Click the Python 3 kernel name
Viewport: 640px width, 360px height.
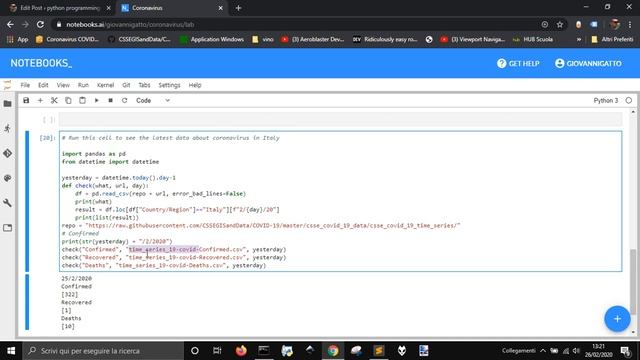coord(606,100)
